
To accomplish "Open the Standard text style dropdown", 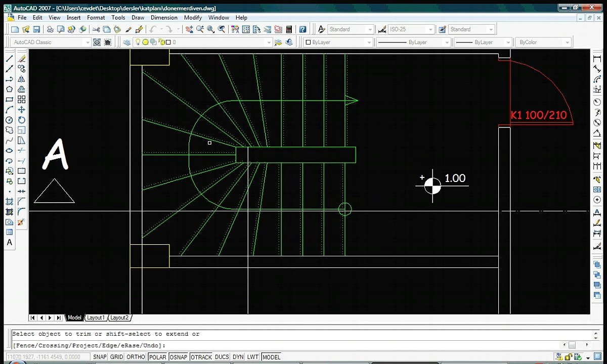I will pyautogui.click(x=370, y=29).
